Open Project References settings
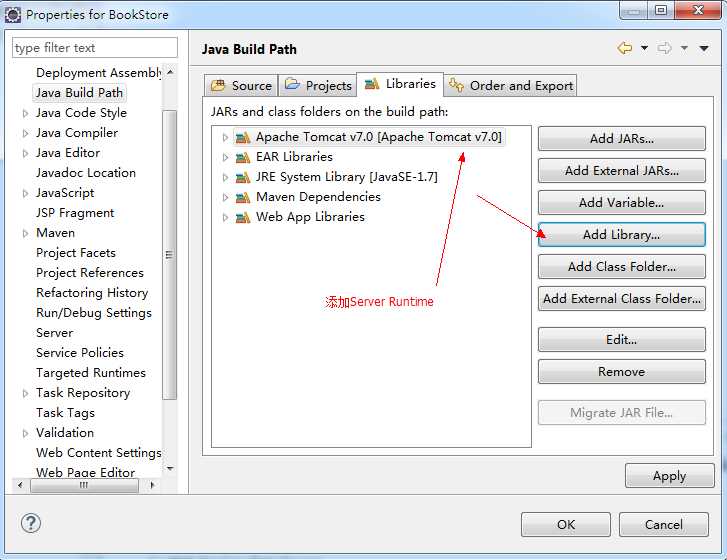Screen dimensions: 727x560 point(89,273)
